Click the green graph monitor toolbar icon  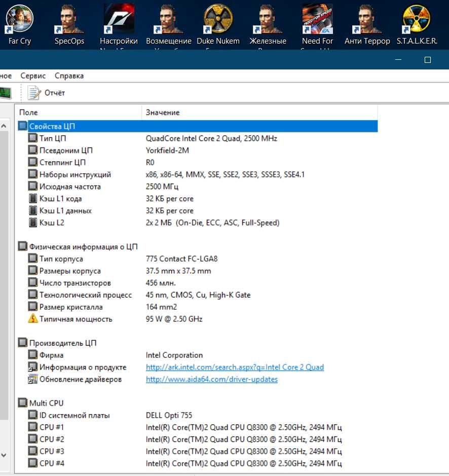(x=5, y=93)
